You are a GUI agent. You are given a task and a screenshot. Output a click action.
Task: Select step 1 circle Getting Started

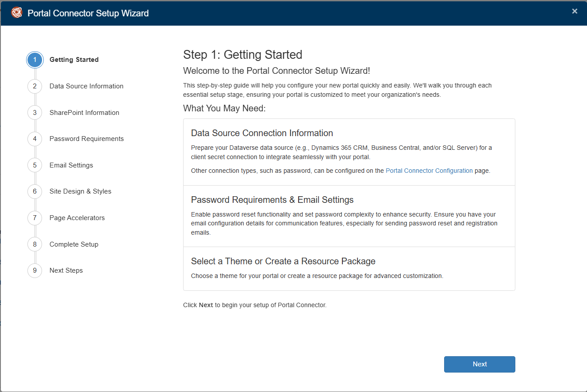click(x=35, y=60)
